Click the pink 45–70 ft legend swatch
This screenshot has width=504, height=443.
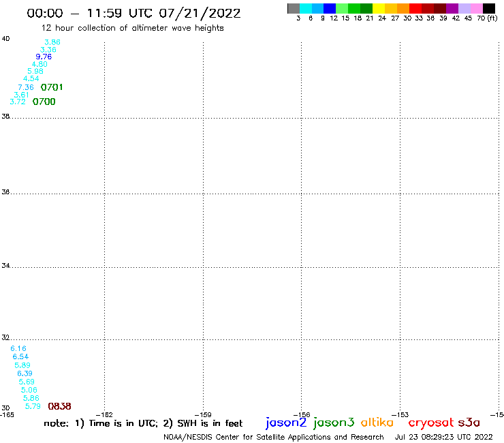pyautogui.click(x=476, y=8)
